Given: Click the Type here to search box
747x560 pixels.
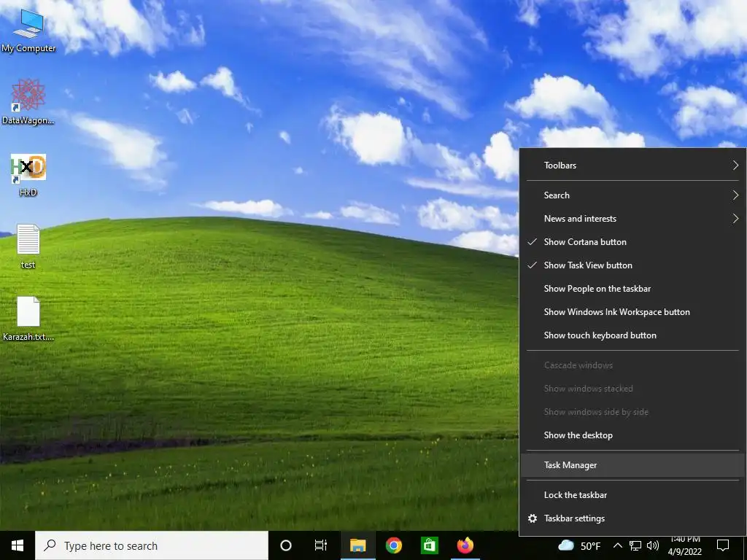Looking at the screenshot, I should [x=152, y=545].
